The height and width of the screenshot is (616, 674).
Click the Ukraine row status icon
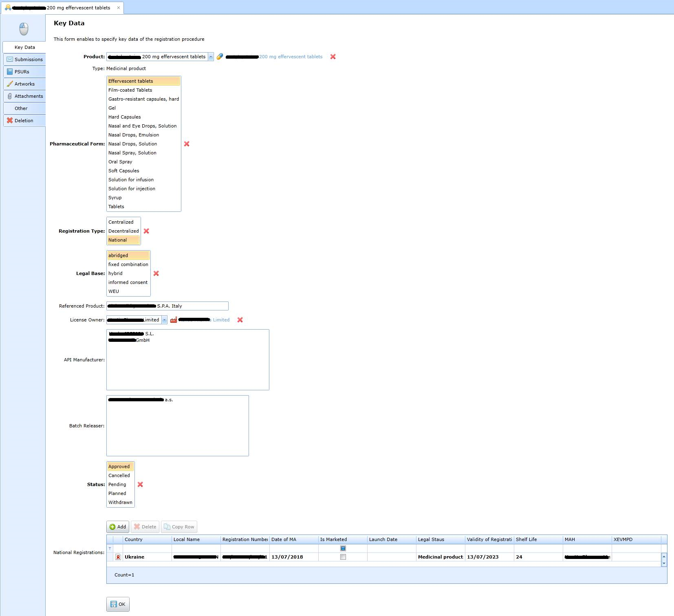coord(118,557)
